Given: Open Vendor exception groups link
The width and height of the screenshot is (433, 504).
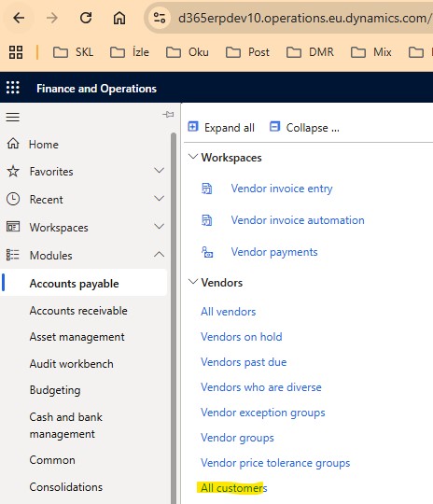Looking at the screenshot, I should pyautogui.click(x=263, y=413).
